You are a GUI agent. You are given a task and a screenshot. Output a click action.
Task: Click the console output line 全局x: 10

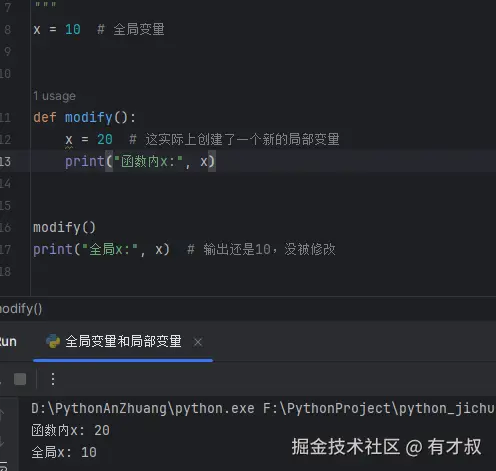pos(64,452)
